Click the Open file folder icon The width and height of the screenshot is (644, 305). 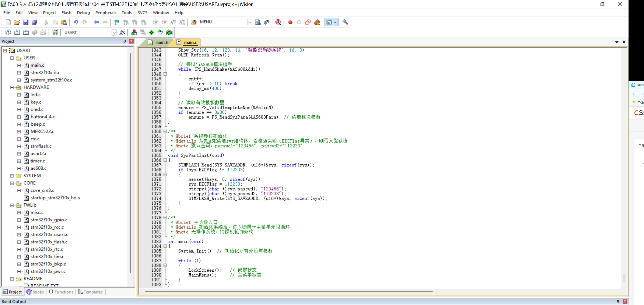click(17, 22)
